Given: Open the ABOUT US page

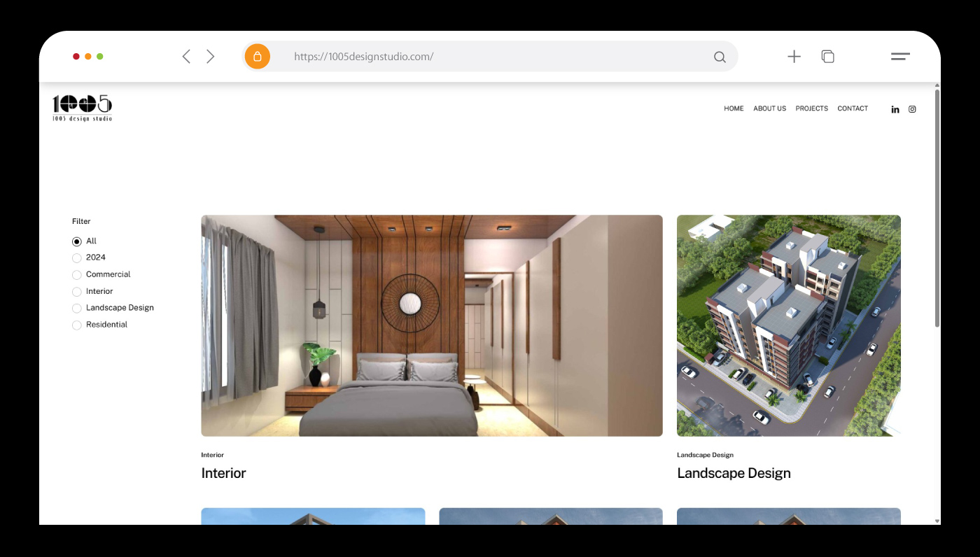Looking at the screenshot, I should pyautogui.click(x=769, y=108).
